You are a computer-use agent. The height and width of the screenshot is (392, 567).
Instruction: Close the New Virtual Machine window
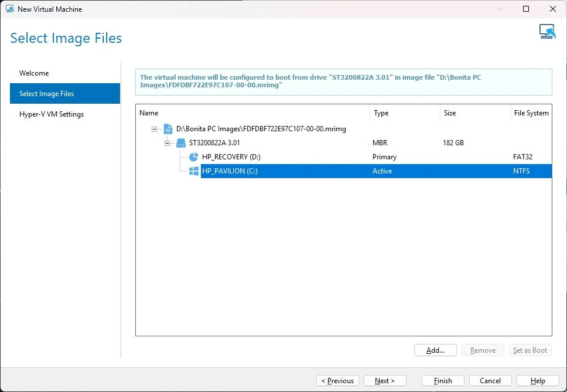[x=553, y=9]
